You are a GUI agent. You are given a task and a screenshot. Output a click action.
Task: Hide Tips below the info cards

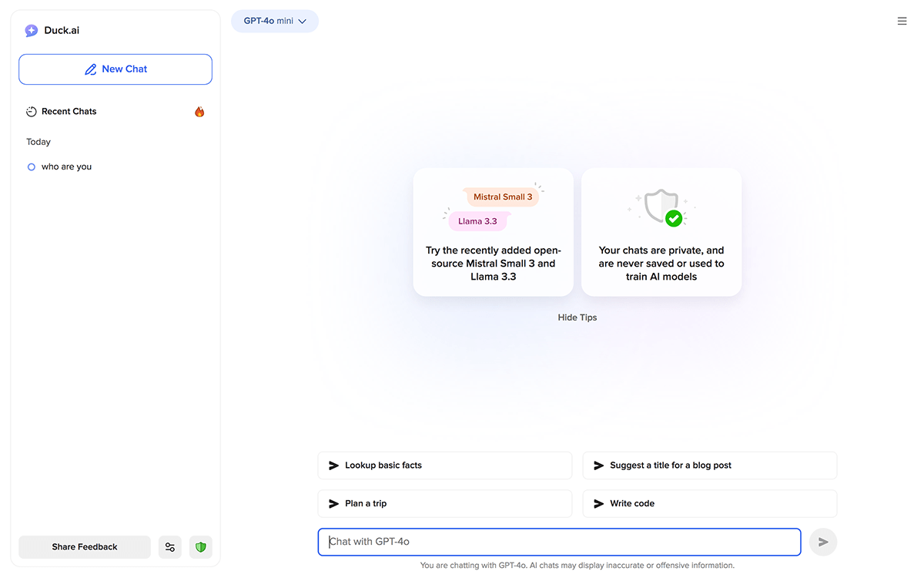pos(577,318)
